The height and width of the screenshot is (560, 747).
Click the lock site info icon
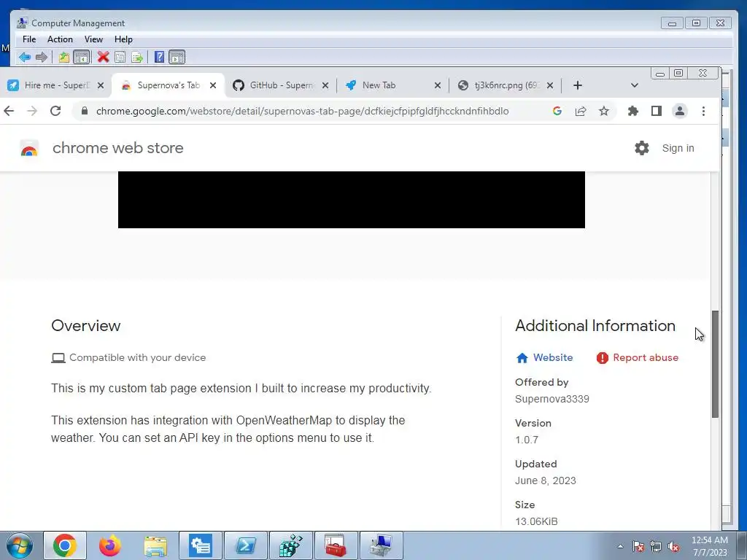[x=85, y=111]
